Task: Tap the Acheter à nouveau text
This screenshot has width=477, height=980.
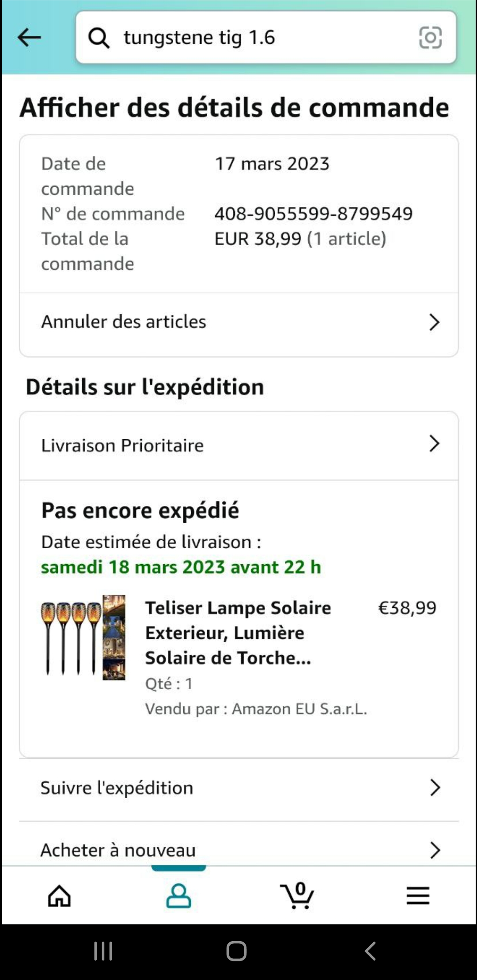Action: [x=118, y=850]
